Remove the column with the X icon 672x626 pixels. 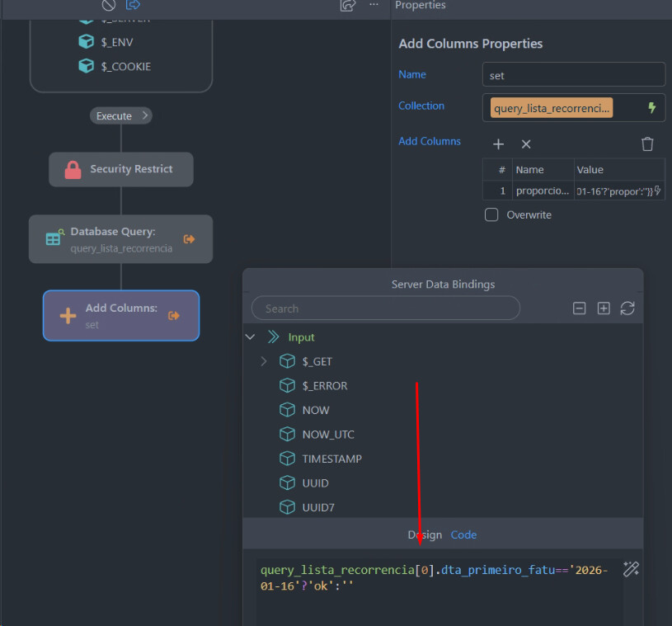point(526,144)
